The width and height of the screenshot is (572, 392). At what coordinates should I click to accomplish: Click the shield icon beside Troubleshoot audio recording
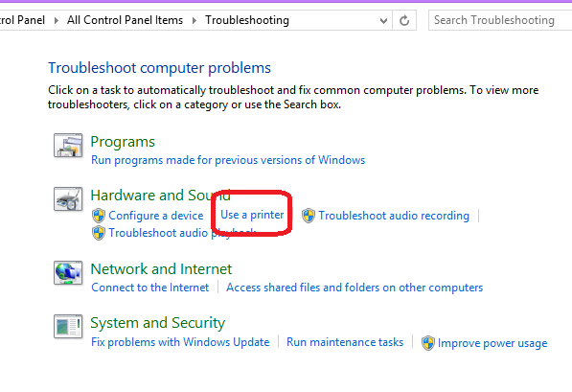tap(309, 216)
